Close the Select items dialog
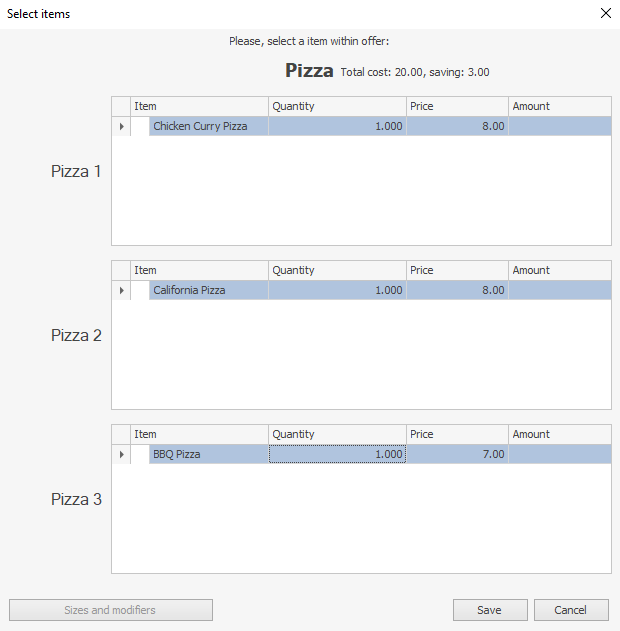This screenshot has width=620, height=631. 605,14
